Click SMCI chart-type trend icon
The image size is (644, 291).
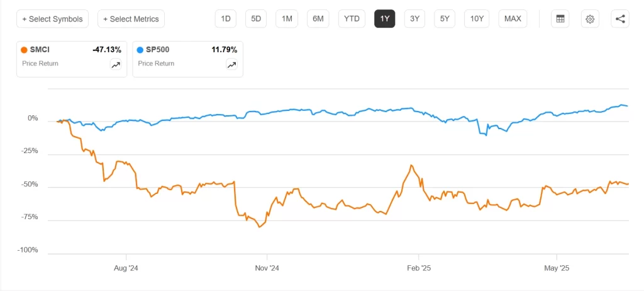click(116, 64)
